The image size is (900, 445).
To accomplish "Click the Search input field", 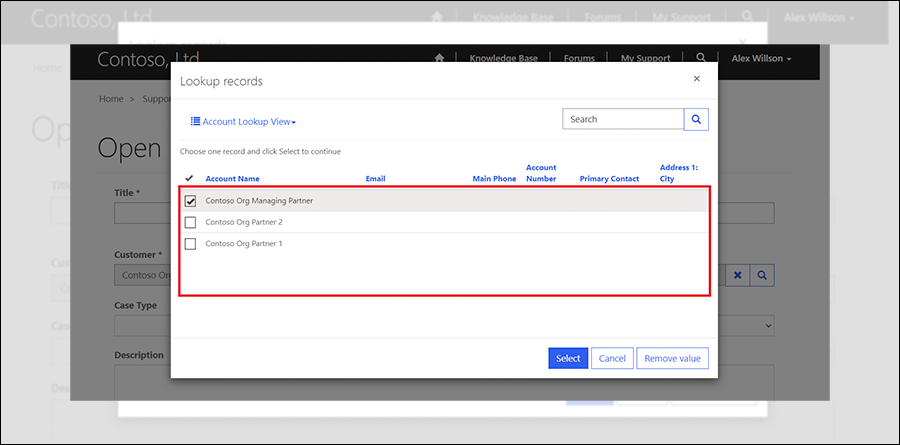I will pos(623,119).
